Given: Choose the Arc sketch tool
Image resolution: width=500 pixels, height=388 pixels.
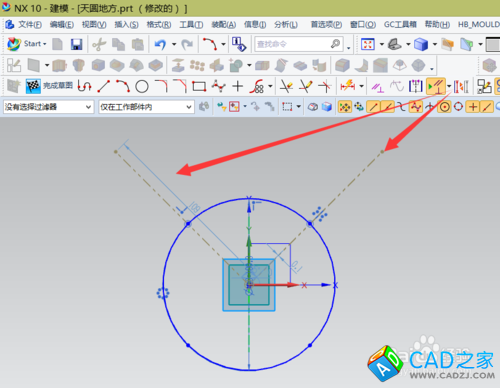Looking at the screenshot, I should 123,86.
